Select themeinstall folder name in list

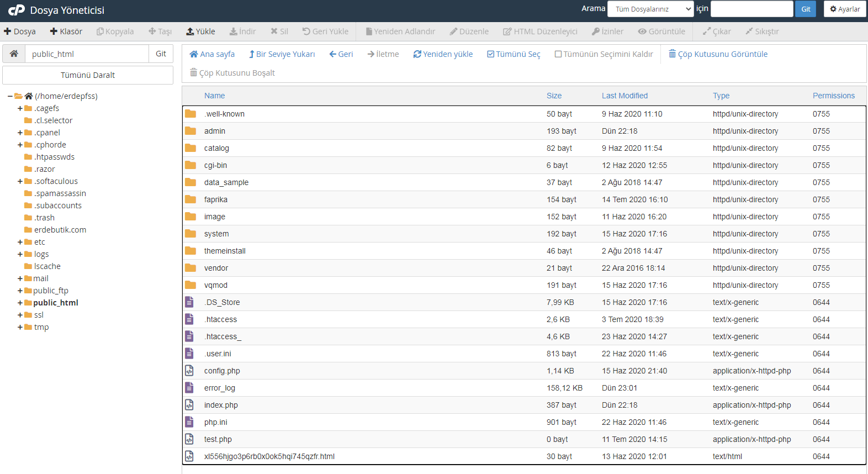(x=225, y=251)
